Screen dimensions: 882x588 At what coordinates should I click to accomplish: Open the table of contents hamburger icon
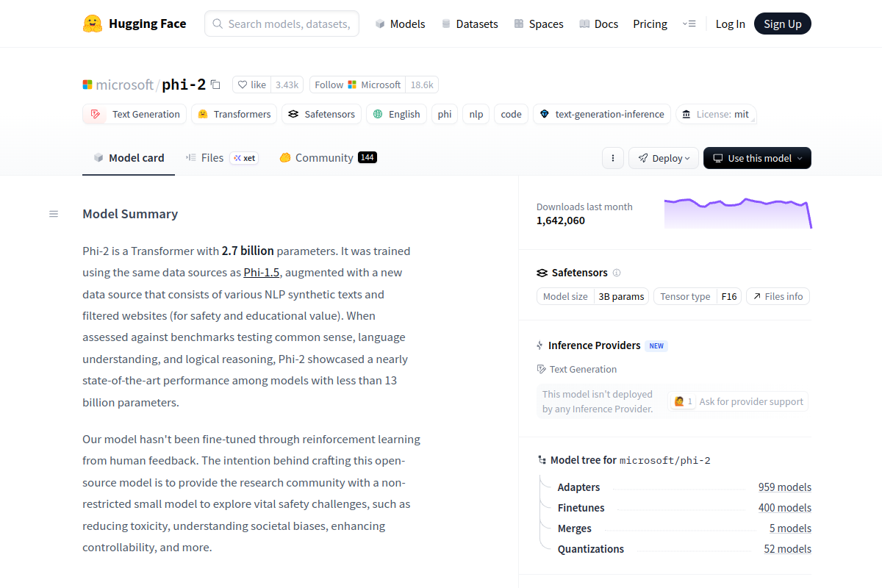[54, 214]
